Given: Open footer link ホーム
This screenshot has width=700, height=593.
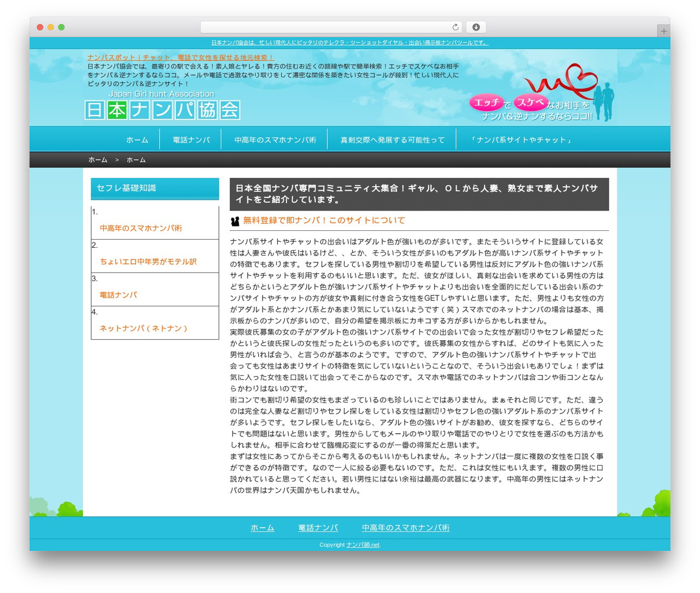Looking at the screenshot, I should coord(262,528).
